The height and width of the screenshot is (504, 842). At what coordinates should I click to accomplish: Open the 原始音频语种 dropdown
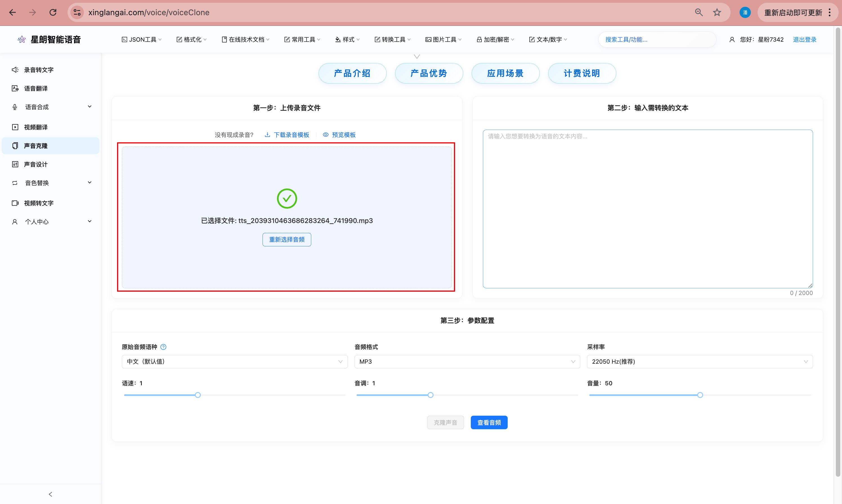[234, 362]
